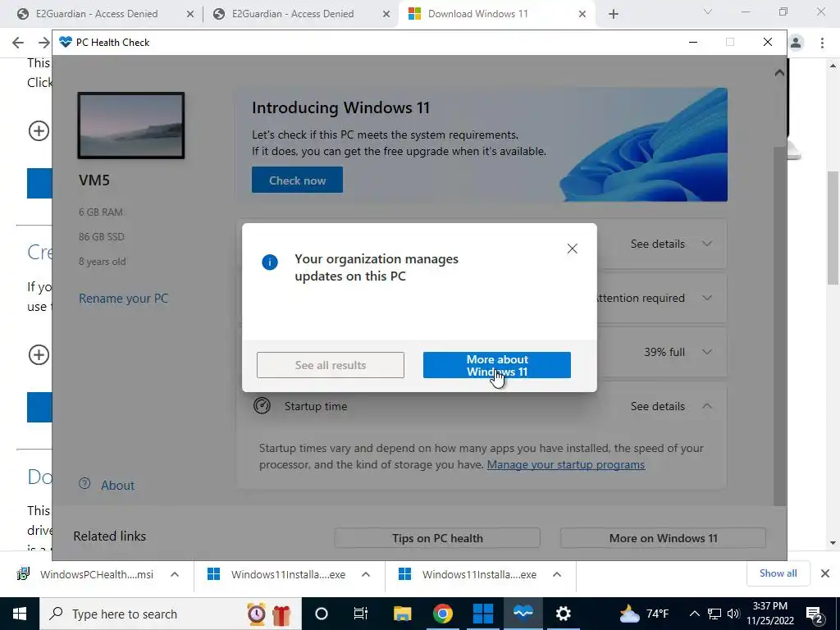Close the Chrome downloads bar
Viewport: 840px width, 630px height.
tap(825, 573)
